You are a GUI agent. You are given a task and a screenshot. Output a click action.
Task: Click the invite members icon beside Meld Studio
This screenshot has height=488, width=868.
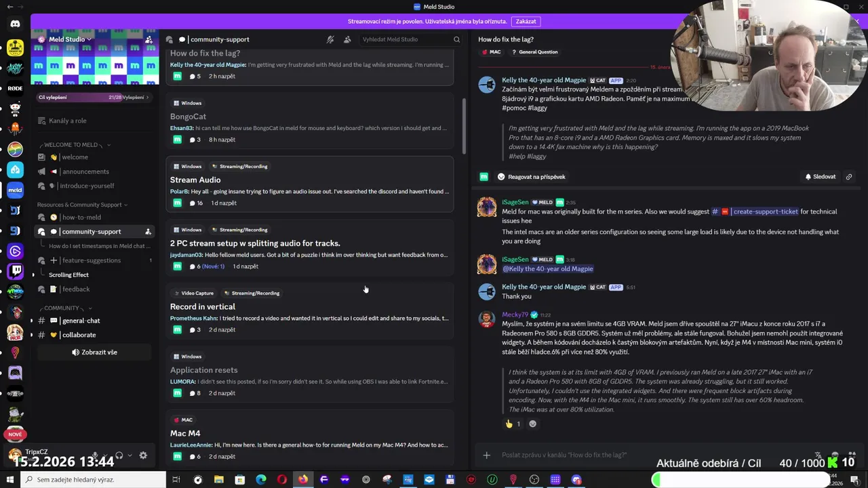pos(150,39)
